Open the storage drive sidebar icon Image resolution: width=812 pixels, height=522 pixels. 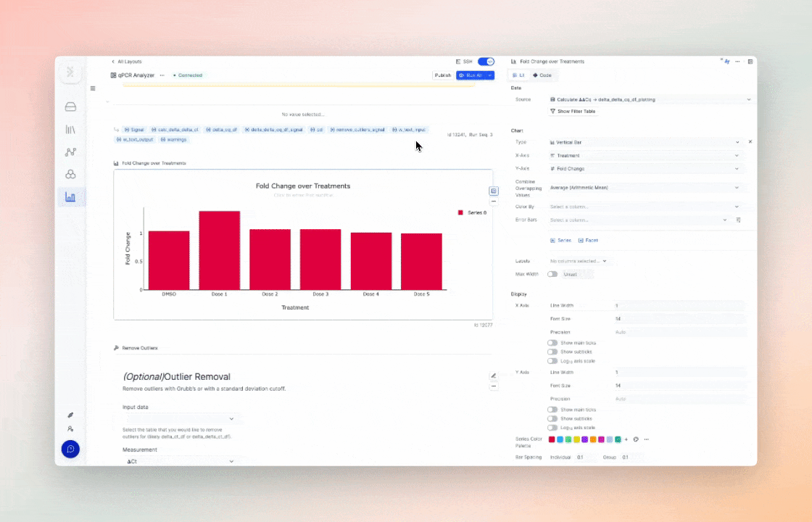[x=70, y=107]
